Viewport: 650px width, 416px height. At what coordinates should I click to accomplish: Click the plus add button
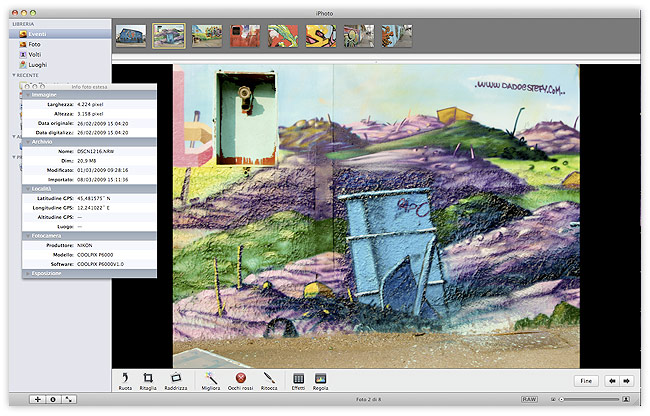coord(38,399)
